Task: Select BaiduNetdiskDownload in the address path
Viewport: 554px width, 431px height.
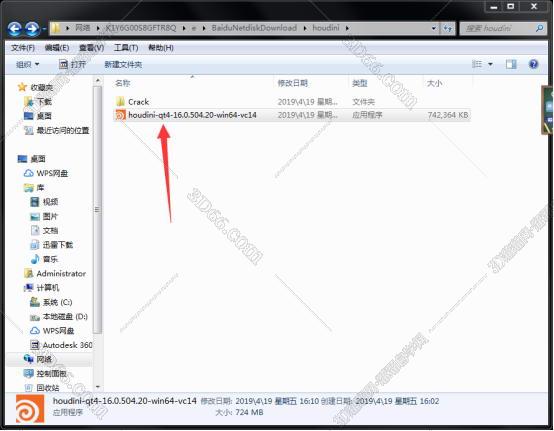Action: (254, 28)
